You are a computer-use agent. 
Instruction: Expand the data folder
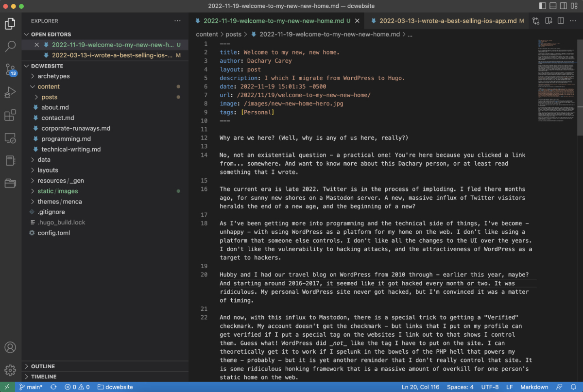[105, 160]
